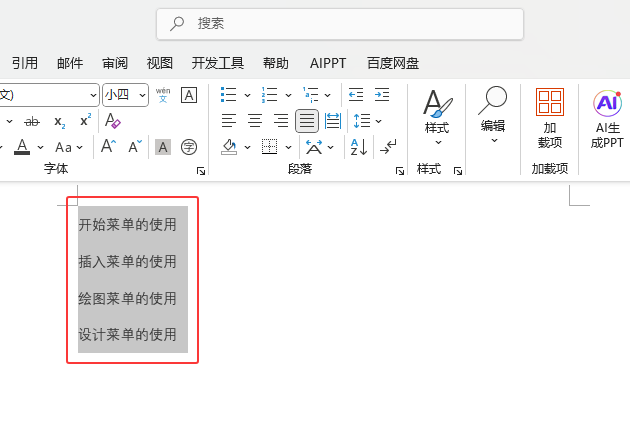Toggle superscript formatting
Viewport: 630px width, 424px height.
pyautogui.click(x=86, y=120)
